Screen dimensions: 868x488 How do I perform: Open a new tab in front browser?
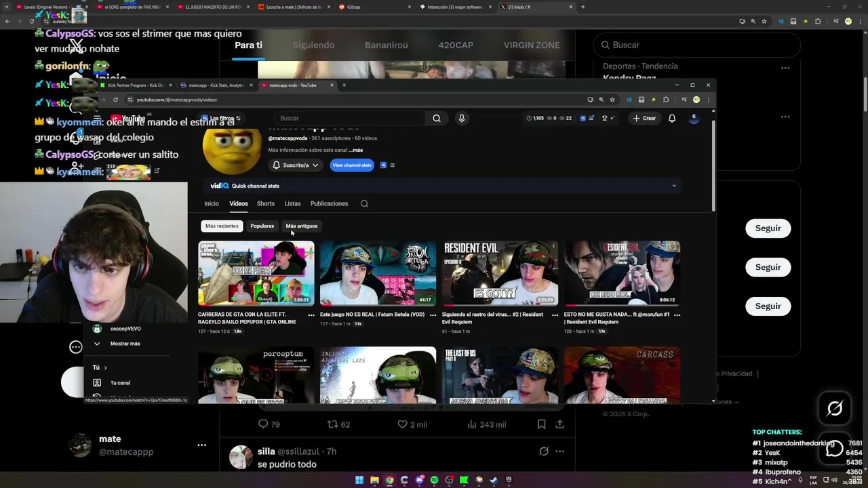344,85
